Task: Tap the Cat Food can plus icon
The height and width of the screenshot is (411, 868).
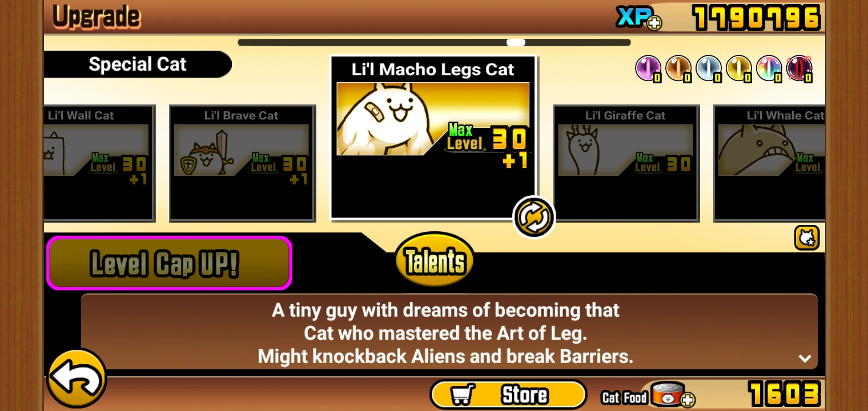Action: pyautogui.click(x=688, y=400)
